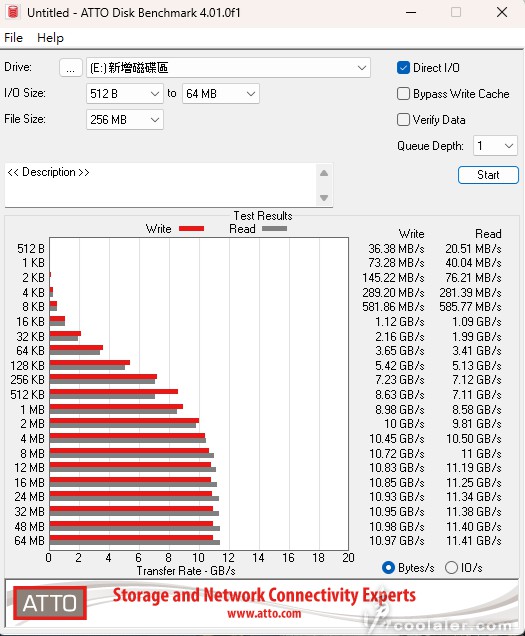Viewport: 525px width, 636px height.
Task: Click the gray Read legend swatch
Action: [x=274, y=229]
